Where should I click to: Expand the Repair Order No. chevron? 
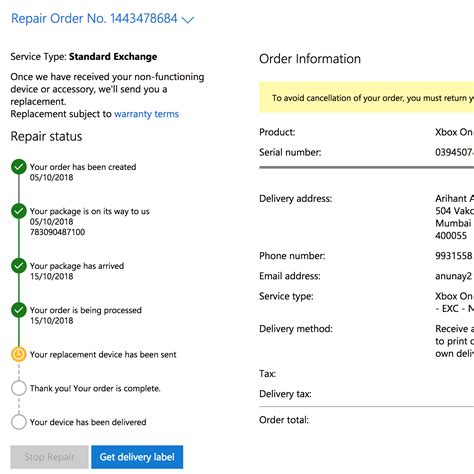point(188,20)
